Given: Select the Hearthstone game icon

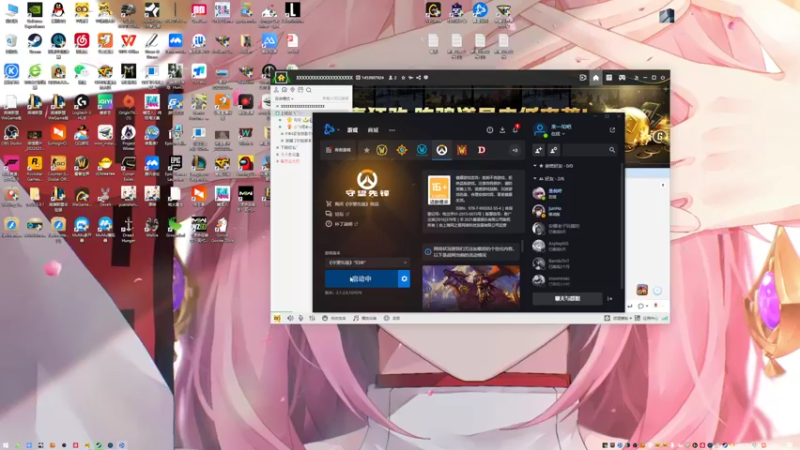Looking at the screenshot, I should click(x=402, y=150).
